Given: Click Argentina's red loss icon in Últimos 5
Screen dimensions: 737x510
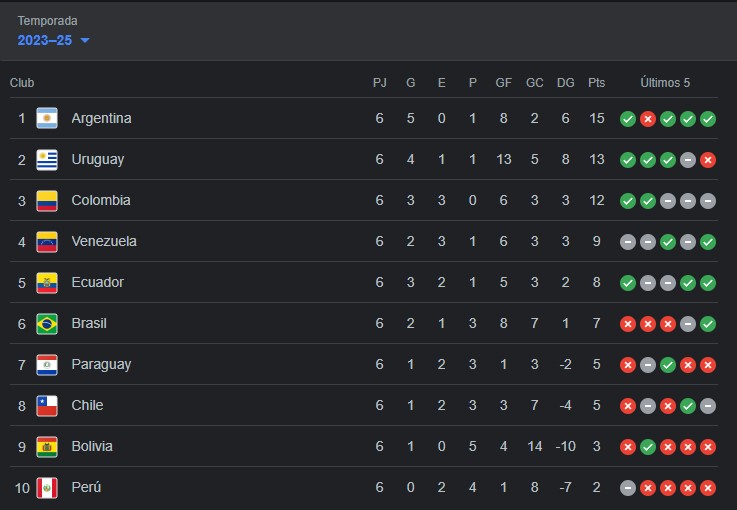Looking at the screenshot, I should [x=648, y=119].
